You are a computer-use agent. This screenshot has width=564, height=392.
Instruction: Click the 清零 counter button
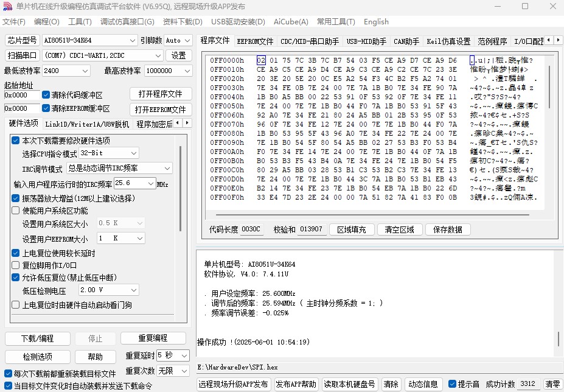click(x=552, y=384)
